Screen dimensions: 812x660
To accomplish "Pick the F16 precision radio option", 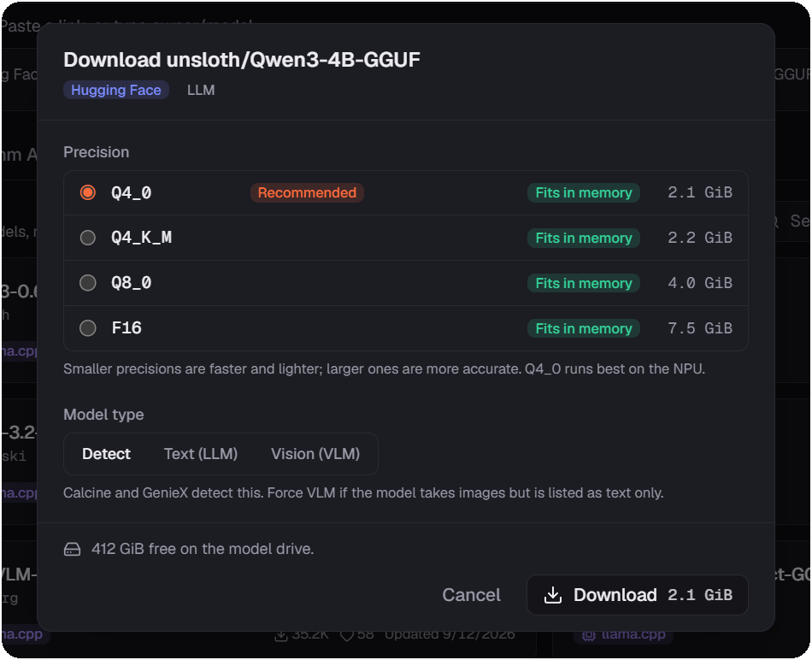I will pos(87,328).
